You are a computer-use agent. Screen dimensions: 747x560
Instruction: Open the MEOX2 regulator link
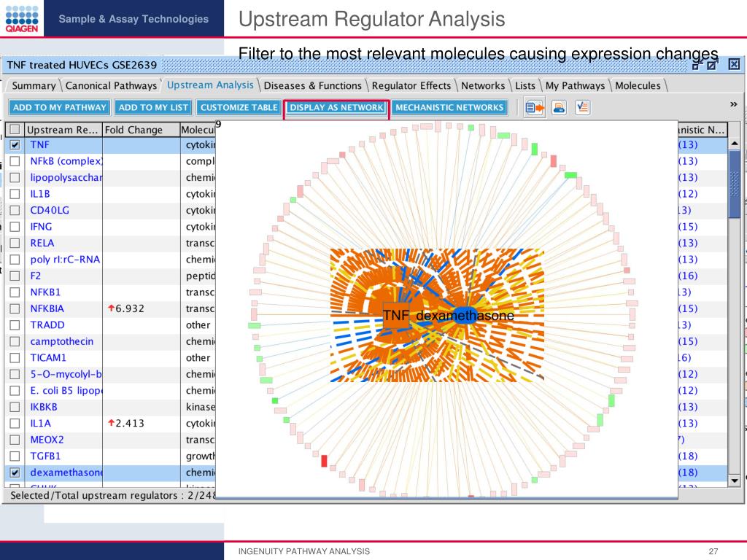point(47,440)
